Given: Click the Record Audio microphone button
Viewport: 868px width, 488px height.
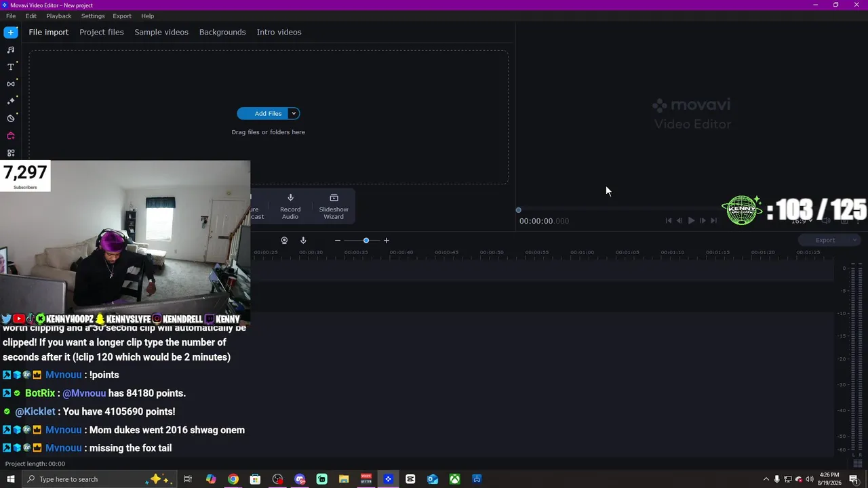Looking at the screenshot, I should pyautogui.click(x=290, y=206).
